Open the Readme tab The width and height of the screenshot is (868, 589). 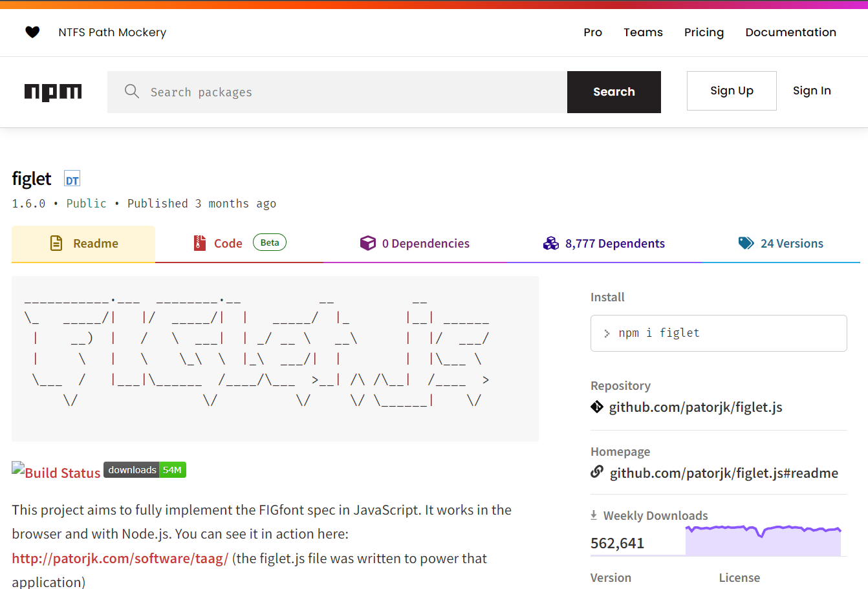[x=83, y=244]
